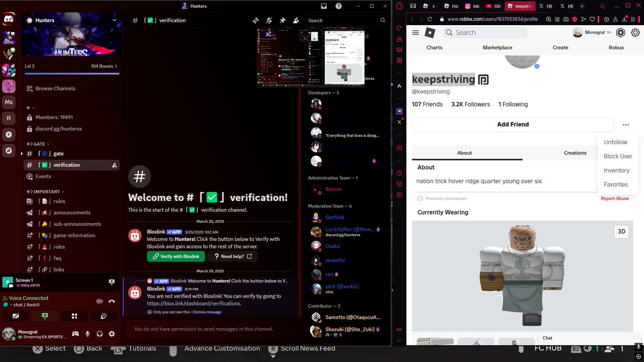The width and height of the screenshot is (644, 362).
Task: Click Dismiss message link
Action: tap(207, 312)
